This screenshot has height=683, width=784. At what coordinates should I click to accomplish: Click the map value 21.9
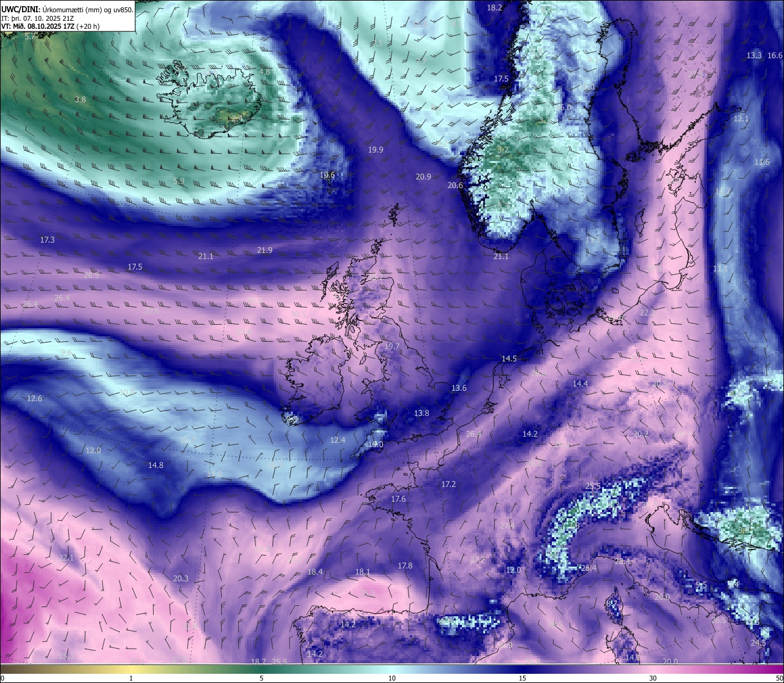tap(265, 251)
